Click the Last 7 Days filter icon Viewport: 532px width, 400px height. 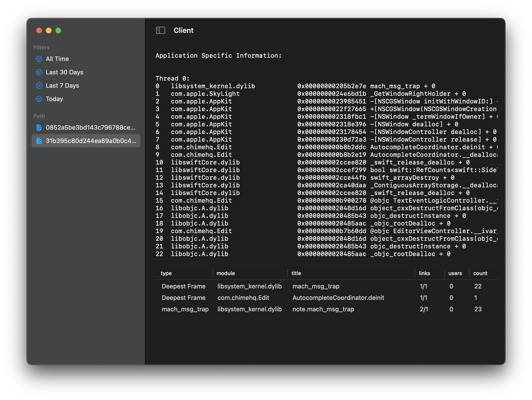tap(39, 86)
